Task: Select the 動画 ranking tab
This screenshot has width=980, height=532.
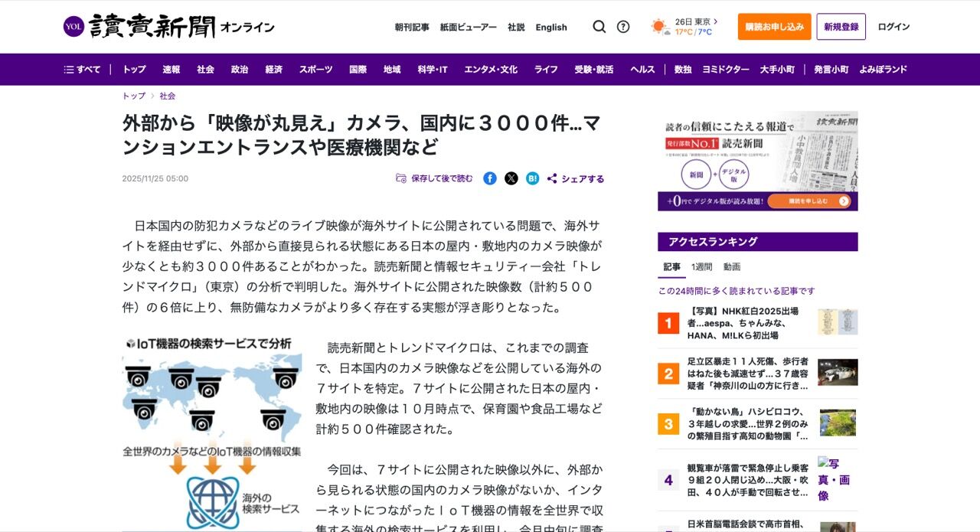Action: [732, 267]
